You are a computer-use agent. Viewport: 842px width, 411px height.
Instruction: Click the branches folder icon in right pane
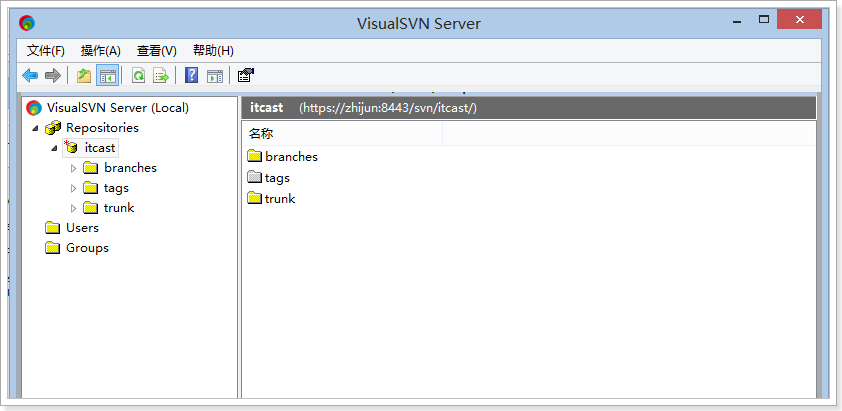point(255,156)
